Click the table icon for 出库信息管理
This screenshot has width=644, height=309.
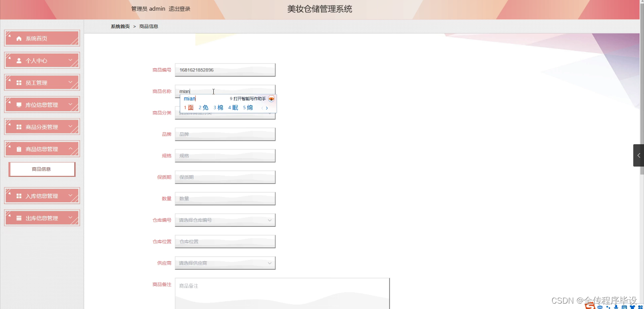(x=18, y=217)
